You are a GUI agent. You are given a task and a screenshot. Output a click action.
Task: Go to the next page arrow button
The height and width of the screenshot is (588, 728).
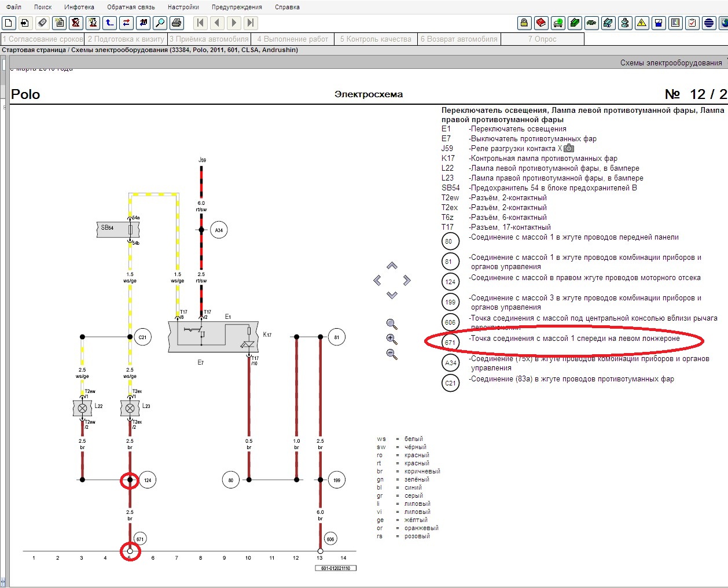click(x=234, y=23)
